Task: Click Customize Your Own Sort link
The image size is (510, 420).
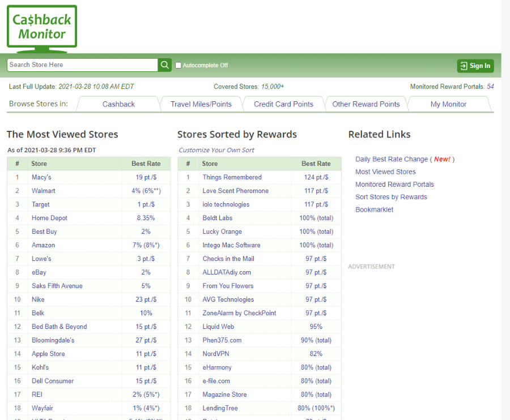Action: [216, 150]
